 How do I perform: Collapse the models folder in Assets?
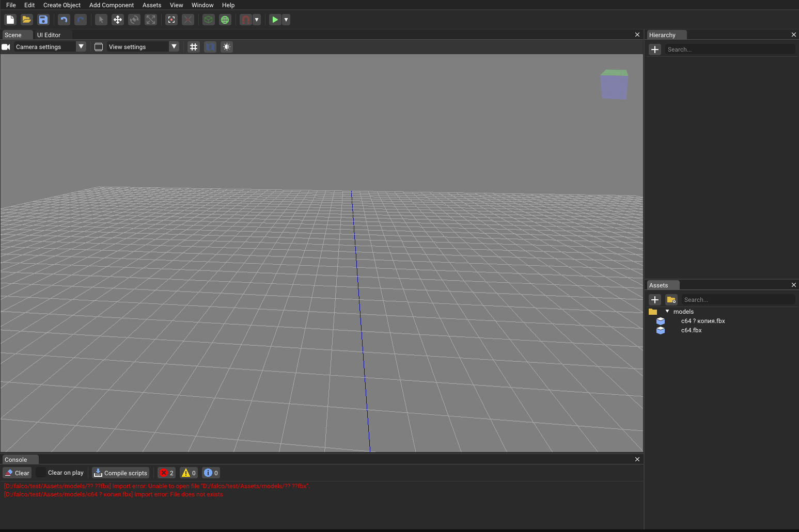[667, 312]
